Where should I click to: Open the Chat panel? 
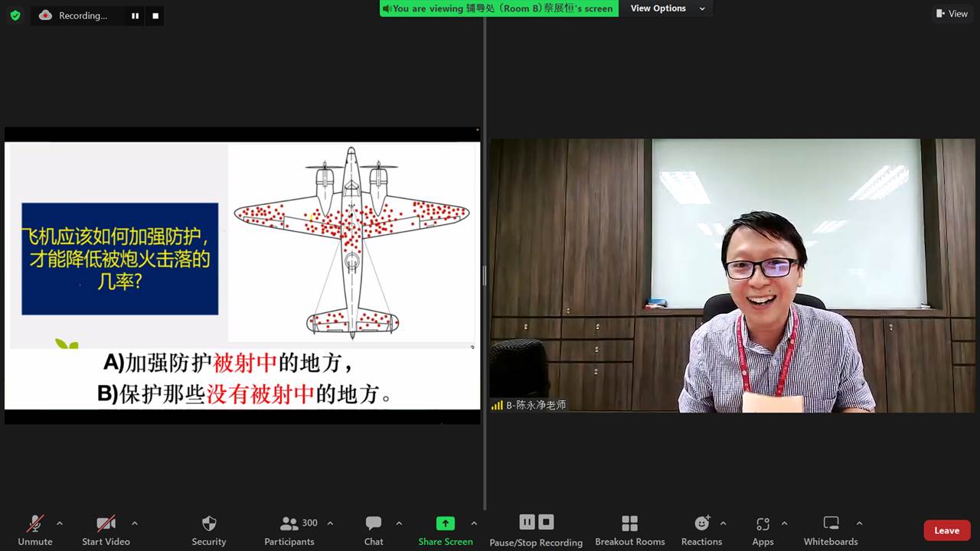tap(374, 530)
